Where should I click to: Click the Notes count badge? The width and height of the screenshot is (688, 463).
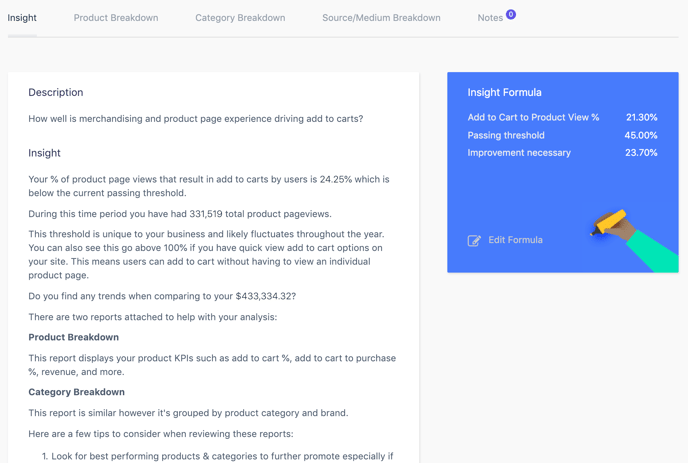(511, 14)
